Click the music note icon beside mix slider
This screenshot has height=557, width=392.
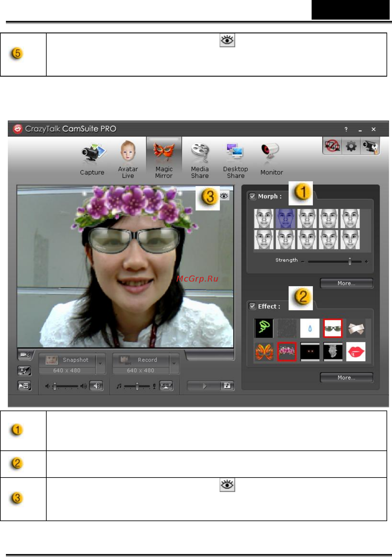point(119,386)
